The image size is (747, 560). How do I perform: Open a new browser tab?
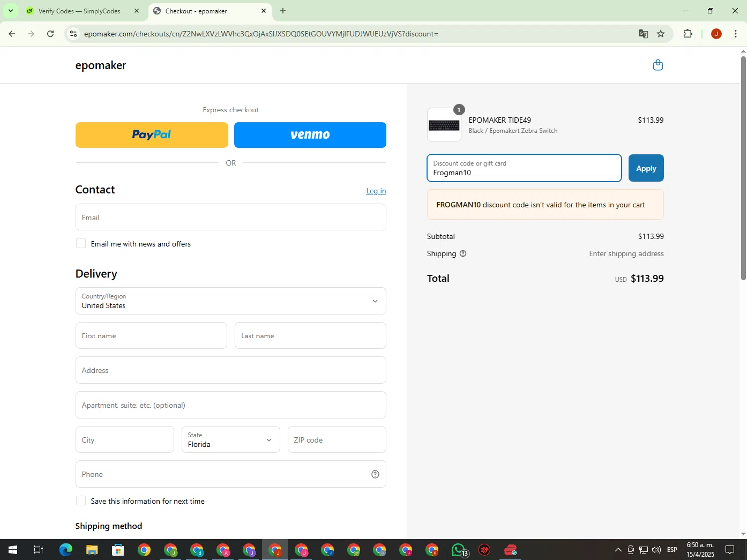pyautogui.click(x=283, y=11)
